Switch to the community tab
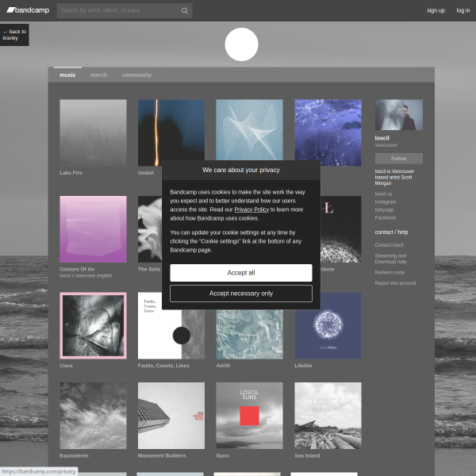The width and height of the screenshot is (476, 476). pos(136,75)
